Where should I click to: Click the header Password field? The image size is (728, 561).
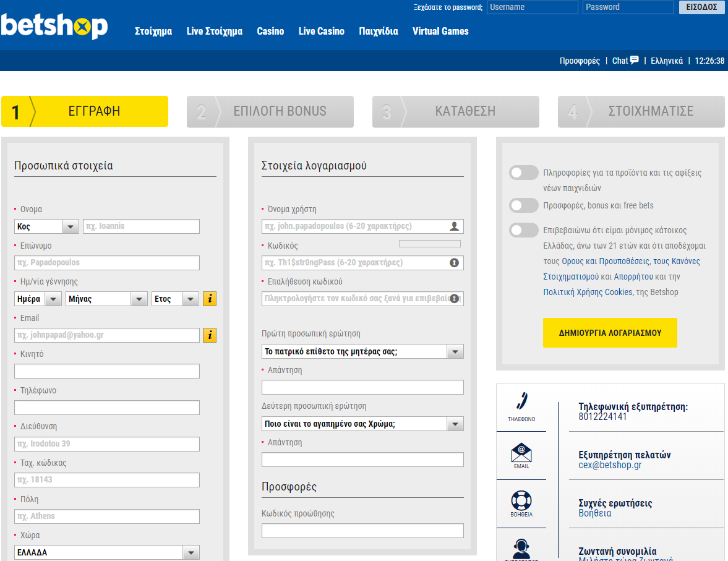click(x=628, y=7)
